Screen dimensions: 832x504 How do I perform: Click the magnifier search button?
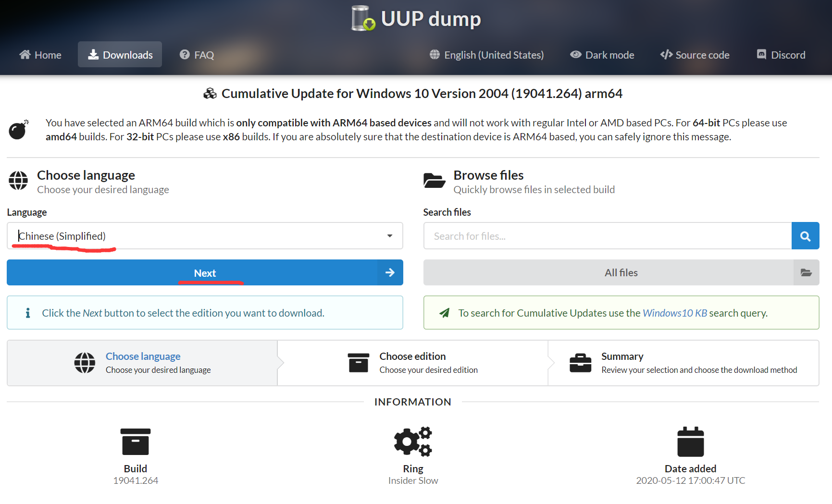pos(805,236)
